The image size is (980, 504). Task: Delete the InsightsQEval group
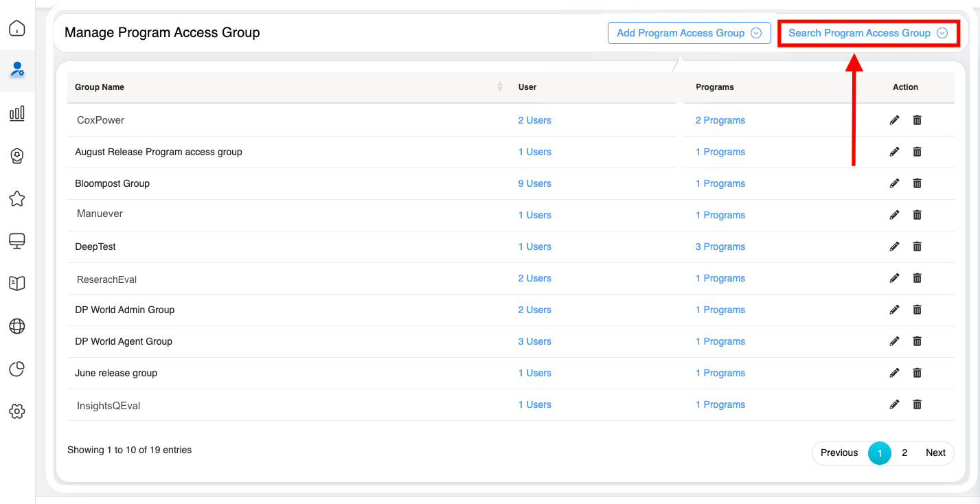pyautogui.click(x=917, y=404)
